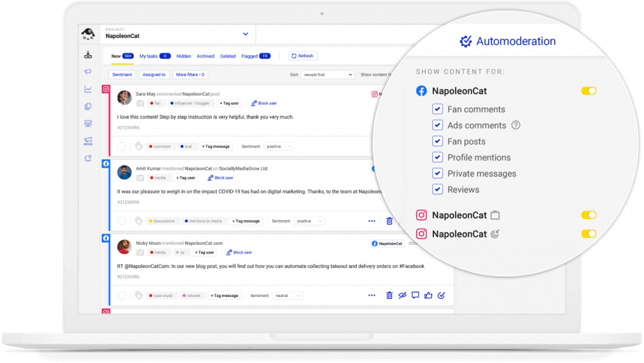Viewport: 644px width, 363px height.
Task: Open the Sentiment filter
Action: pos(122,75)
